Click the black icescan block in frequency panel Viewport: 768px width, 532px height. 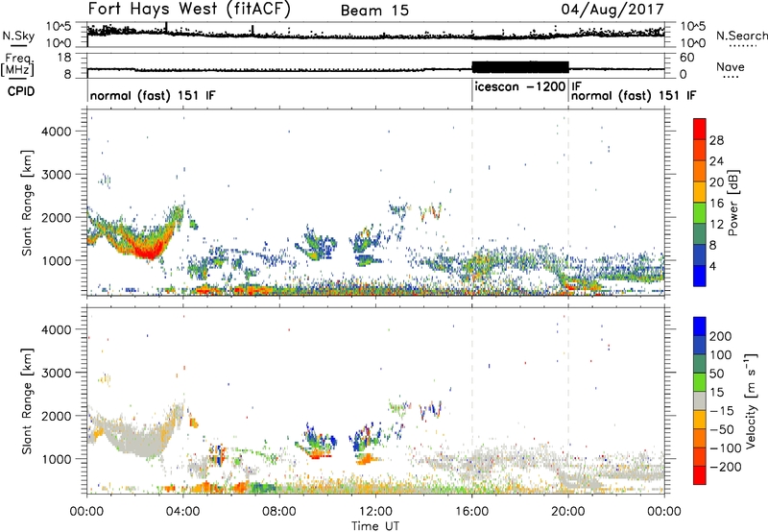pyautogui.click(x=519, y=67)
